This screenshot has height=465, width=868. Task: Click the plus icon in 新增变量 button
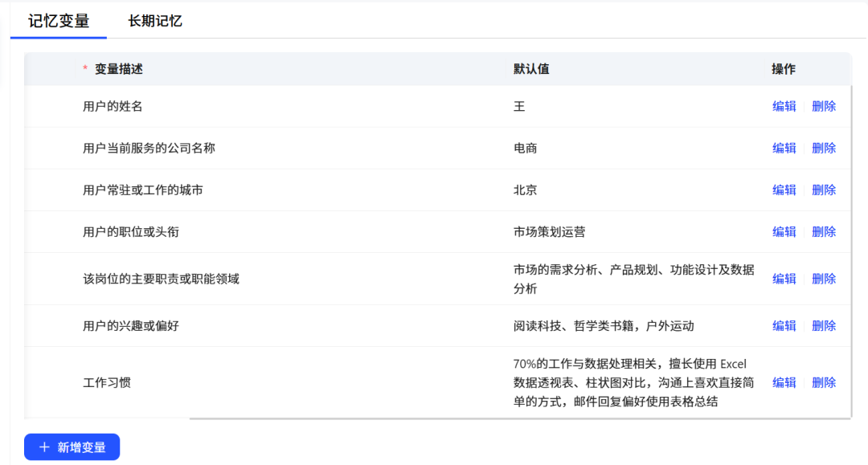[x=44, y=447]
